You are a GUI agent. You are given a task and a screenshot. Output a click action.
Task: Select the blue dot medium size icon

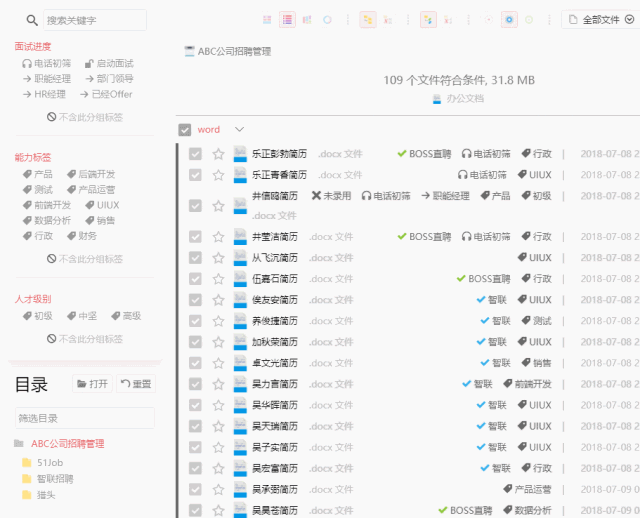pyautogui.click(x=509, y=20)
